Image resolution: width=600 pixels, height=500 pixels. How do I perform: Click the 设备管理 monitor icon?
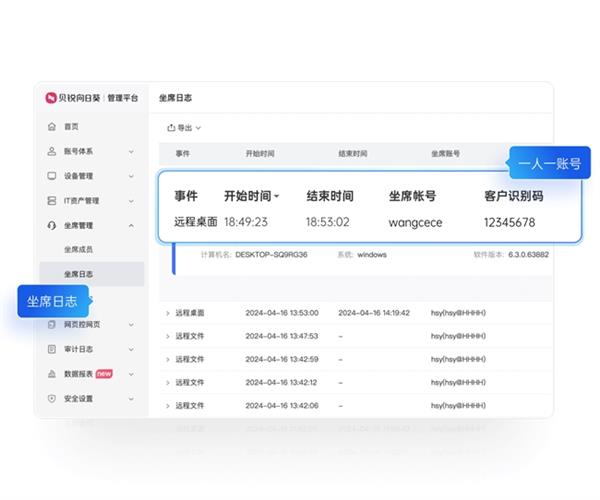point(51,176)
